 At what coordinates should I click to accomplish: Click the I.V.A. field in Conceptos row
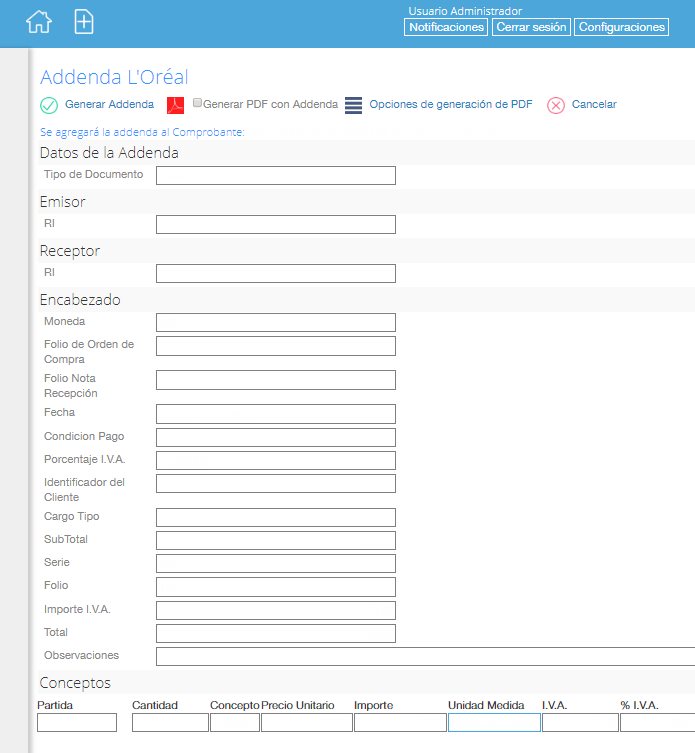click(x=580, y=723)
